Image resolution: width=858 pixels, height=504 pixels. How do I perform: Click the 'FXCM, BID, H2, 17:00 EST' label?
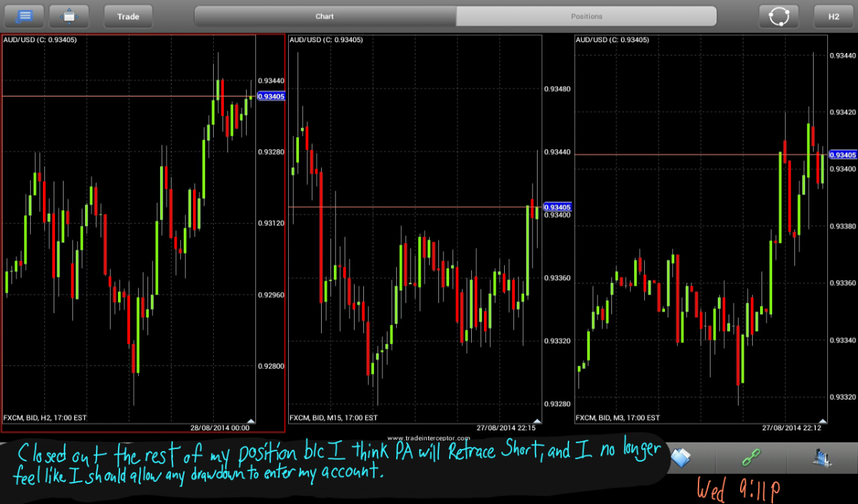pyautogui.click(x=45, y=417)
